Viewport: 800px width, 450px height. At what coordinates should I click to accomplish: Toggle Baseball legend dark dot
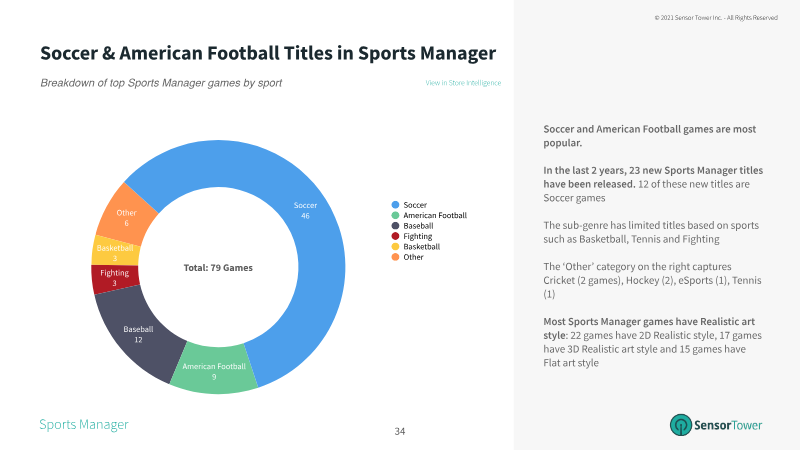395,226
